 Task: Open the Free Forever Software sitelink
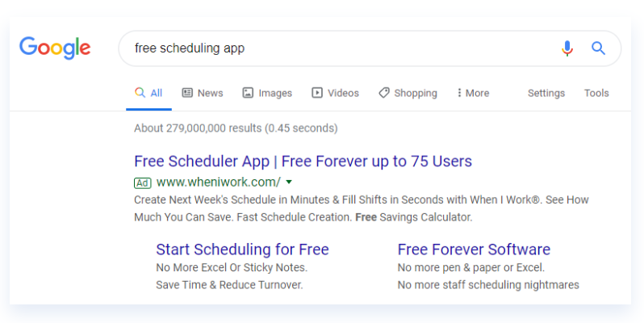474,250
